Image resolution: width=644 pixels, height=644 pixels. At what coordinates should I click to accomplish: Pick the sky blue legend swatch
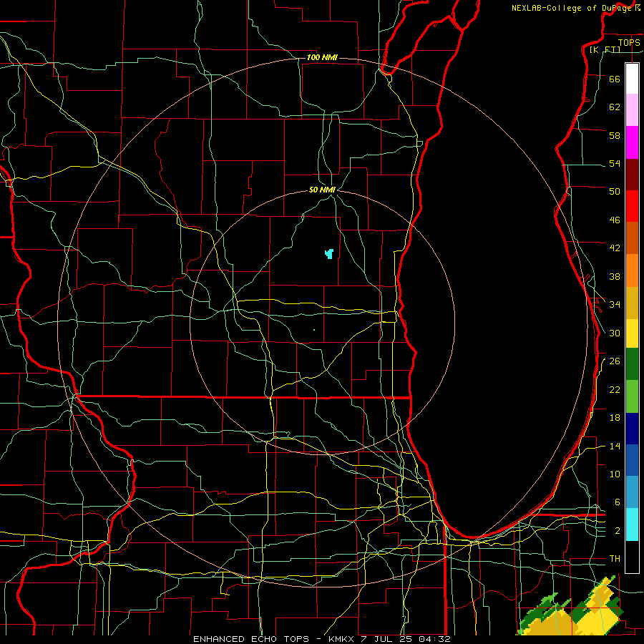632,492
